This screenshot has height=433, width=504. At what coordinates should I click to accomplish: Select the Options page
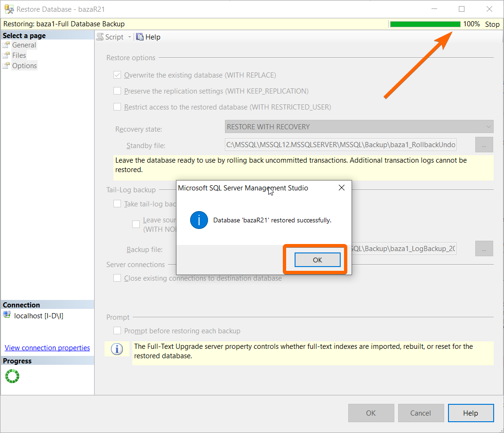coord(24,65)
